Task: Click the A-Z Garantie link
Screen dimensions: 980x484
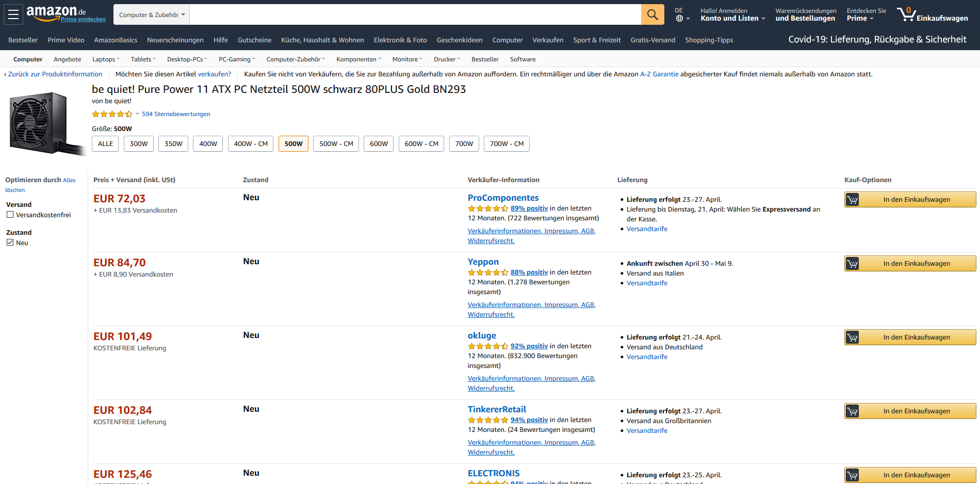Action: (659, 74)
